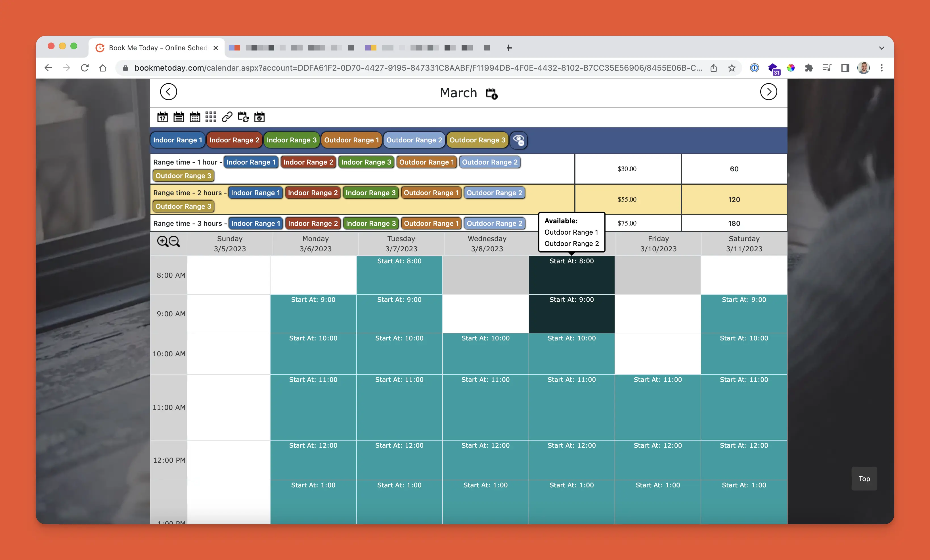Select the grid view icon
The height and width of the screenshot is (560, 930).
(211, 117)
